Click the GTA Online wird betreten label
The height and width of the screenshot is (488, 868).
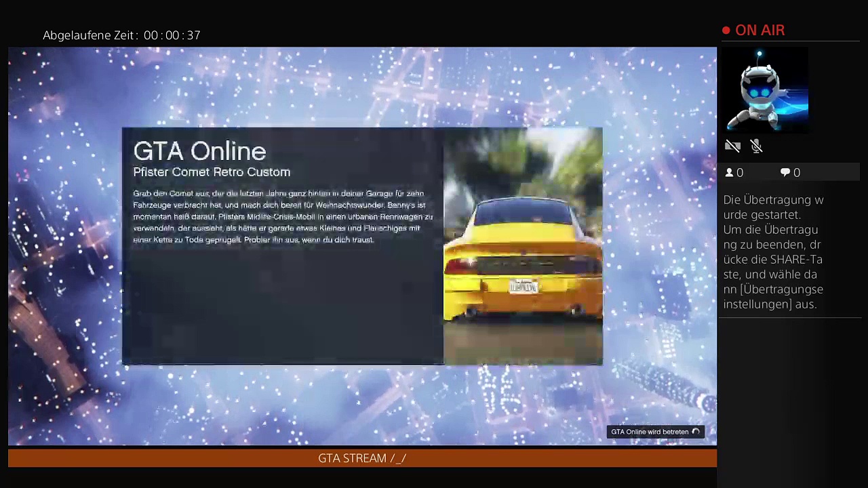[649, 432]
